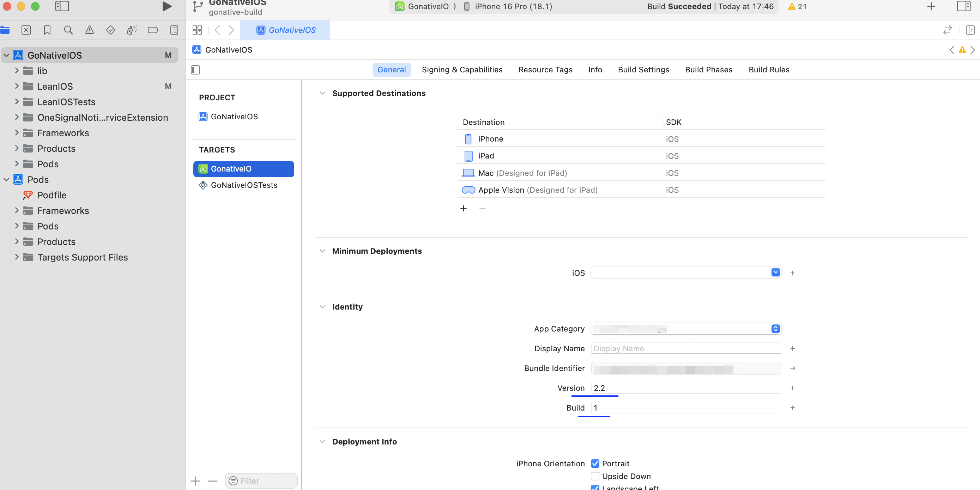Screen dimensions: 980x490
Task: Open the Find navigator magnifier icon
Action: (x=68, y=30)
